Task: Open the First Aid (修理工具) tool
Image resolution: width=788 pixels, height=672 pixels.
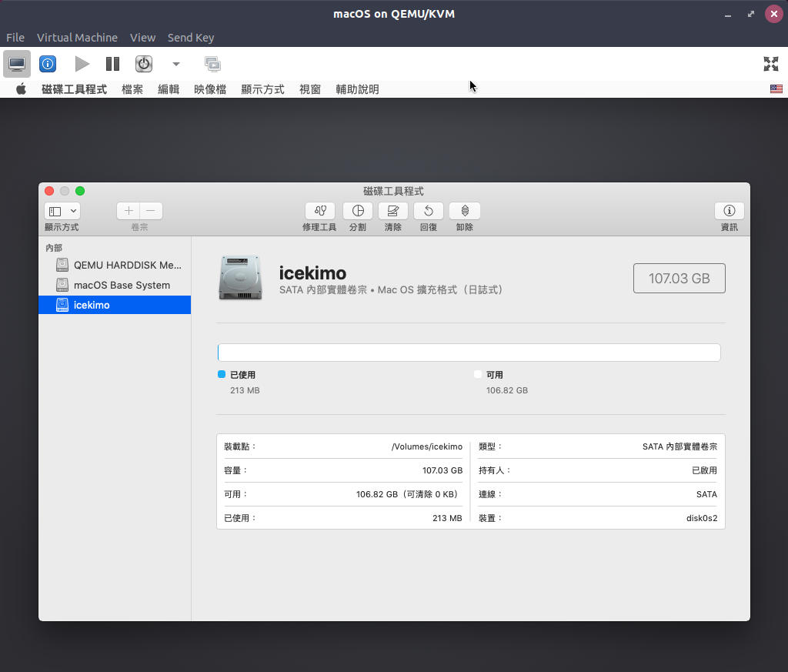Action: (x=319, y=211)
